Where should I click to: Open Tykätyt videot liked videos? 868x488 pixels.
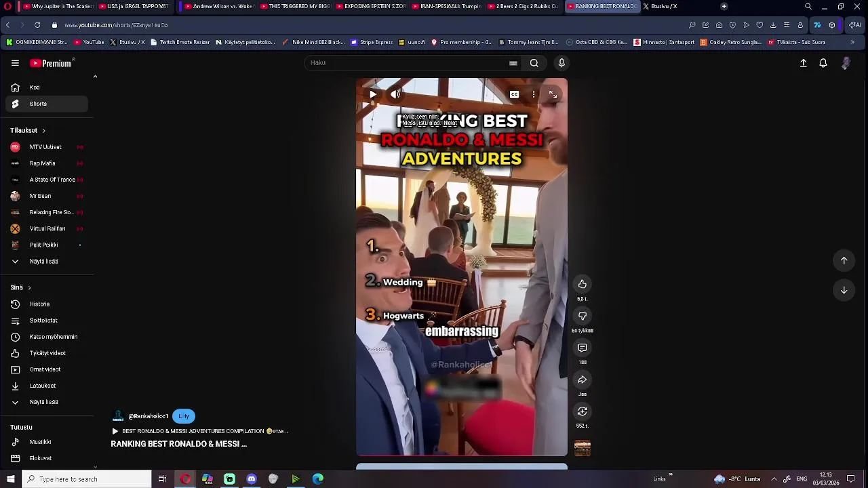point(47,353)
